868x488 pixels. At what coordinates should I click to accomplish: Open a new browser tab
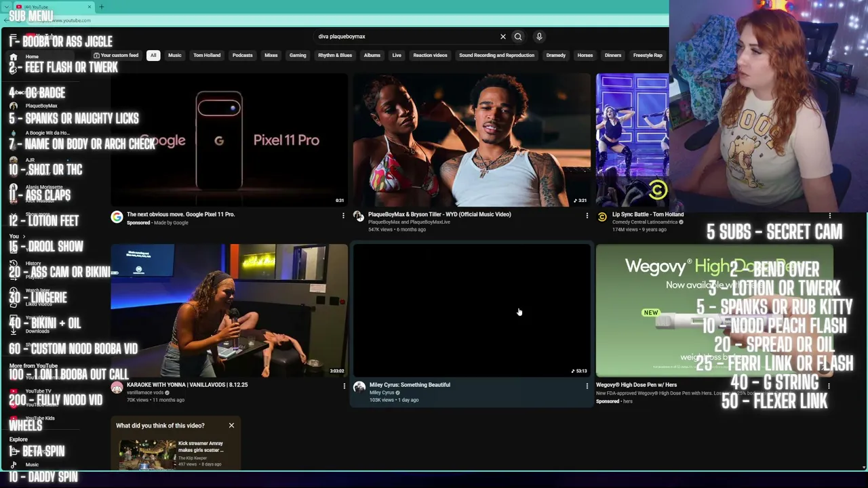[101, 7]
